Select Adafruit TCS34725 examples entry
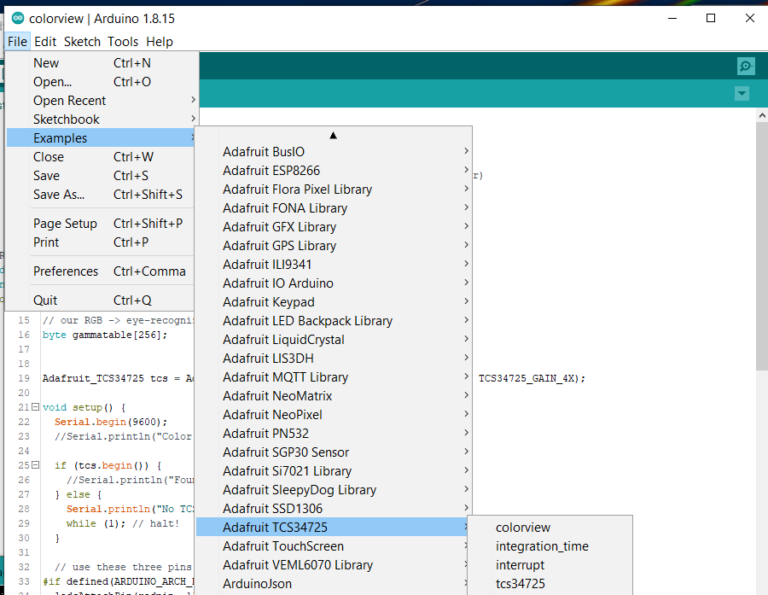This screenshot has height=595, width=768. click(334, 527)
